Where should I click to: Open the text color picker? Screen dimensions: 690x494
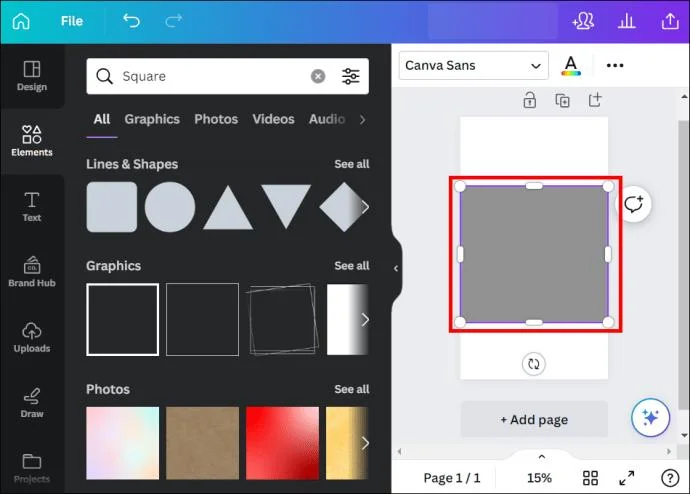(571, 66)
